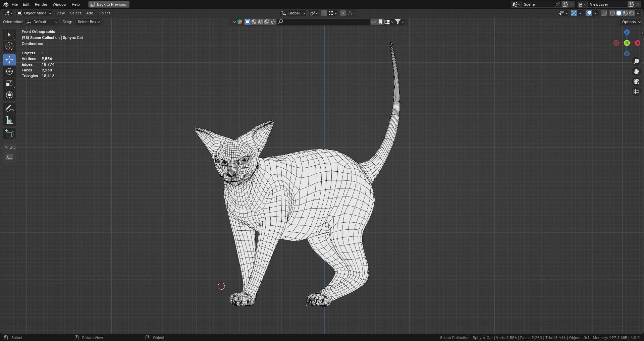Pick the Rotate tool

(9, 71)
